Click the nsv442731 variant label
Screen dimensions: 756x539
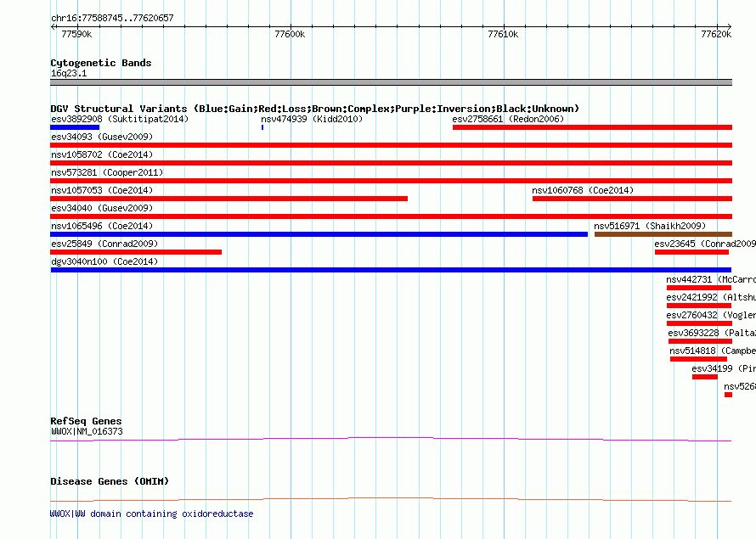coord(711,279)
